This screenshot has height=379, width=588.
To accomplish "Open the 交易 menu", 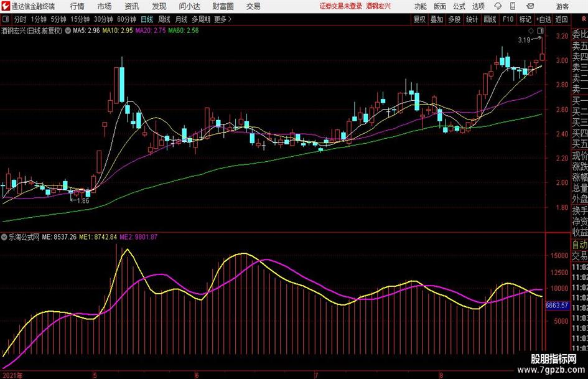I will coord(253,6).
